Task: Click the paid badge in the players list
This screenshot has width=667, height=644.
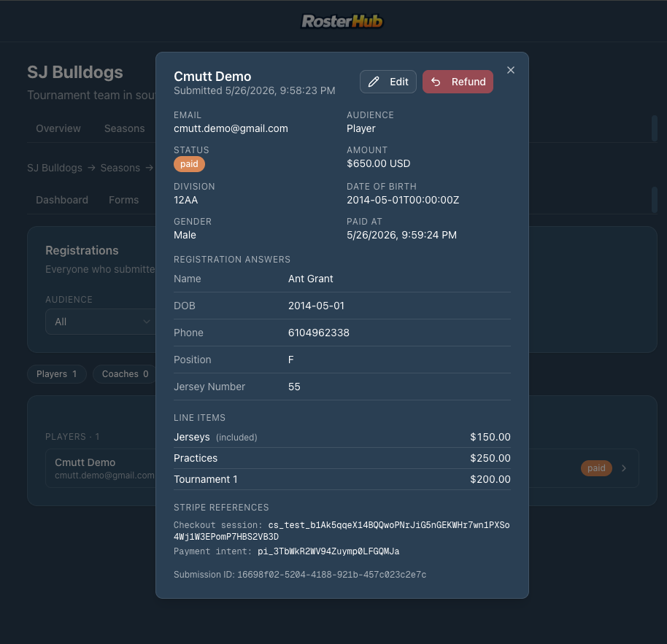Action: (596, 468)
